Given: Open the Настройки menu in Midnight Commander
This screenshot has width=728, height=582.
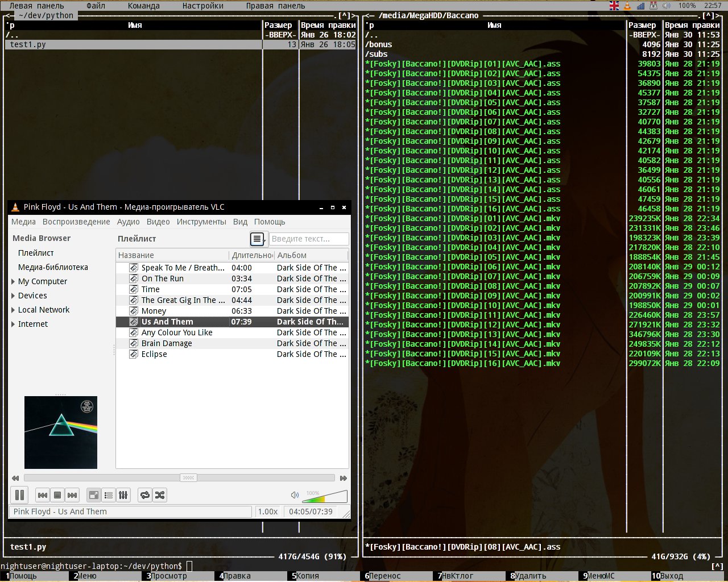Looking at the screenshot, I should point(203,6).
